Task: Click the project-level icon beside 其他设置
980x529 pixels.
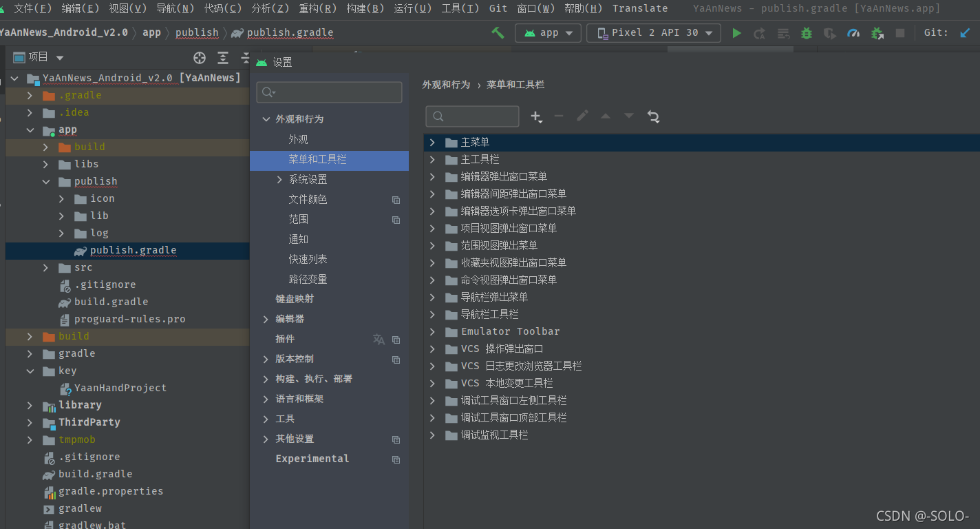Action: [x=396, y=439]
